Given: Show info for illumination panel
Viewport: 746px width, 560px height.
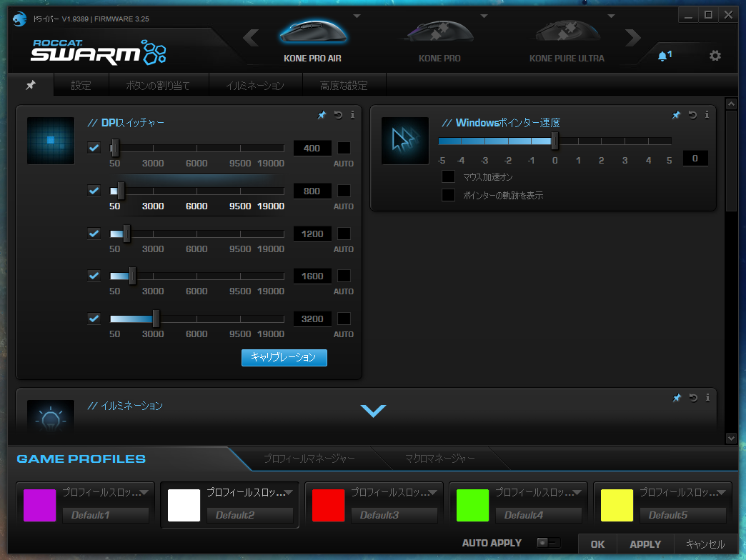Looking at the screenshot, I should pos(707,397).
